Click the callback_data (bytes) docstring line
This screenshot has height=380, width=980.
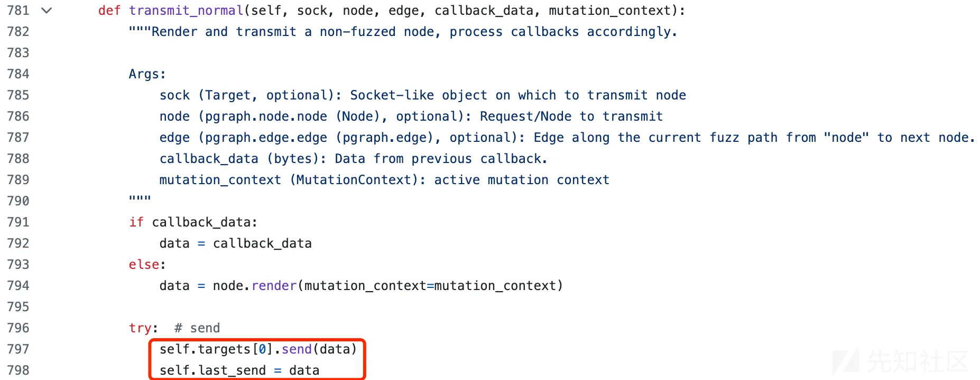353,159
